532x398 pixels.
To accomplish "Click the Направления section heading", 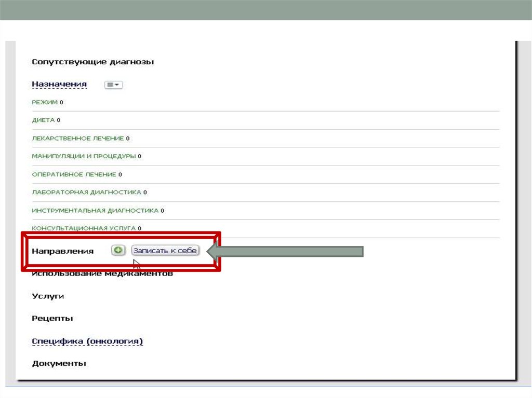I will click(x=62, y=251).
